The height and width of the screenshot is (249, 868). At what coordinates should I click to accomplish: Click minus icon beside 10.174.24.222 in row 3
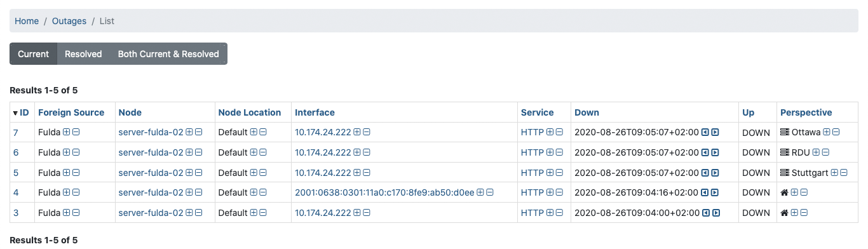[367, 213]
